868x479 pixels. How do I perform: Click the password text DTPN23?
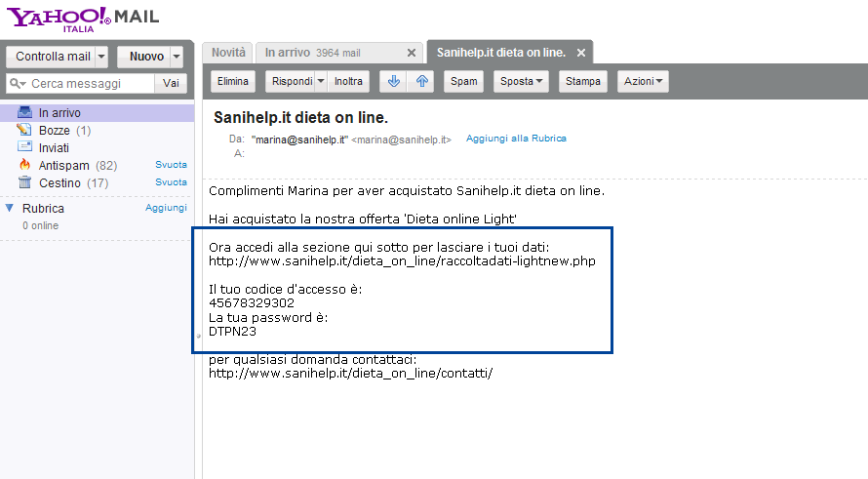coord(232,332)
